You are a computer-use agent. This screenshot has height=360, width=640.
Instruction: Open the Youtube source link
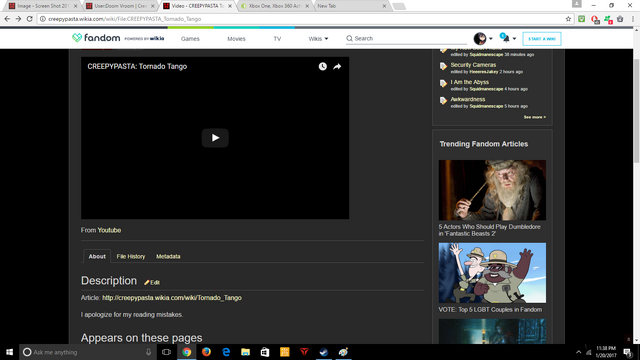pyautogui.click(x=109, y=230)
